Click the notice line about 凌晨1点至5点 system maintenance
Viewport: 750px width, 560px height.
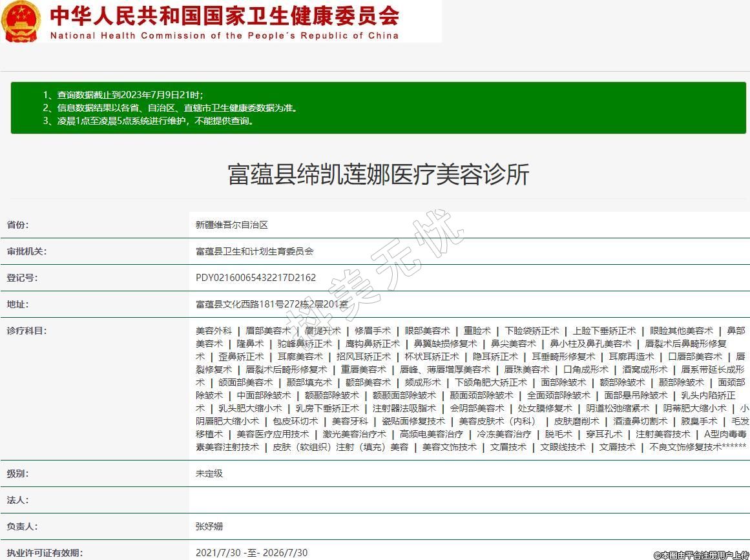(x=149, y=121)
